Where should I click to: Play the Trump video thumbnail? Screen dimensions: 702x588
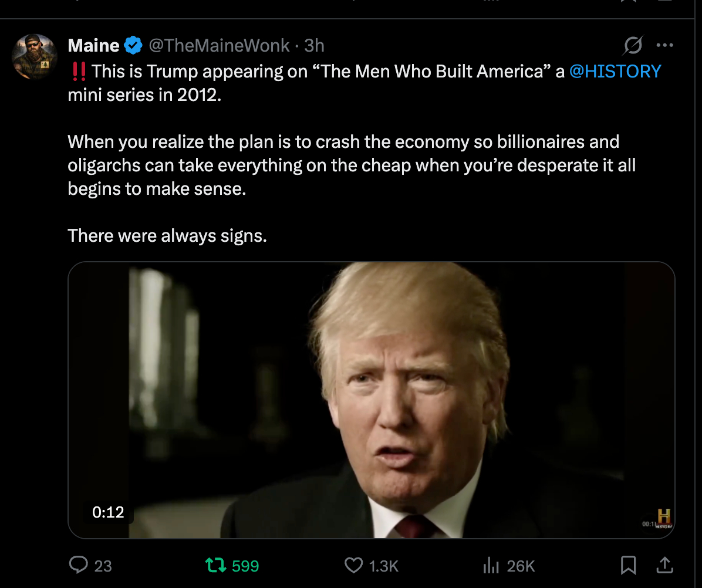click(x=371, y=399)
